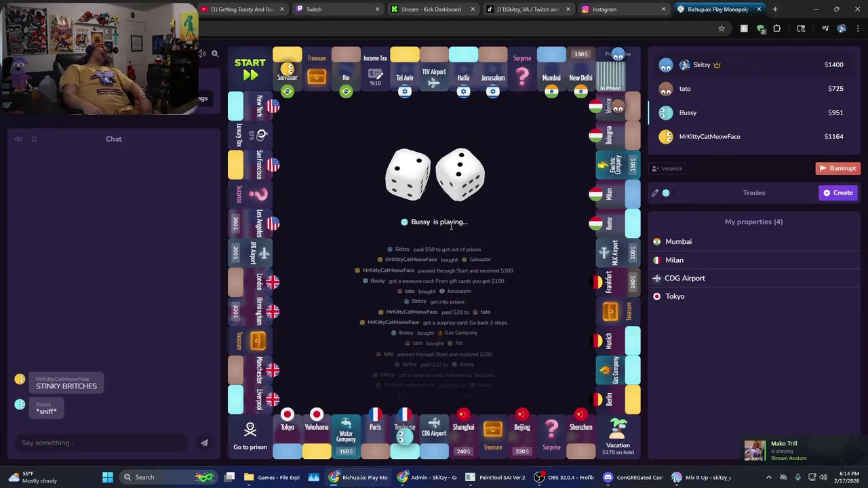The width and height of the screenshot is (868, 488).
Task: Click the JFK Airport tile
Action: tap(250, 253)
